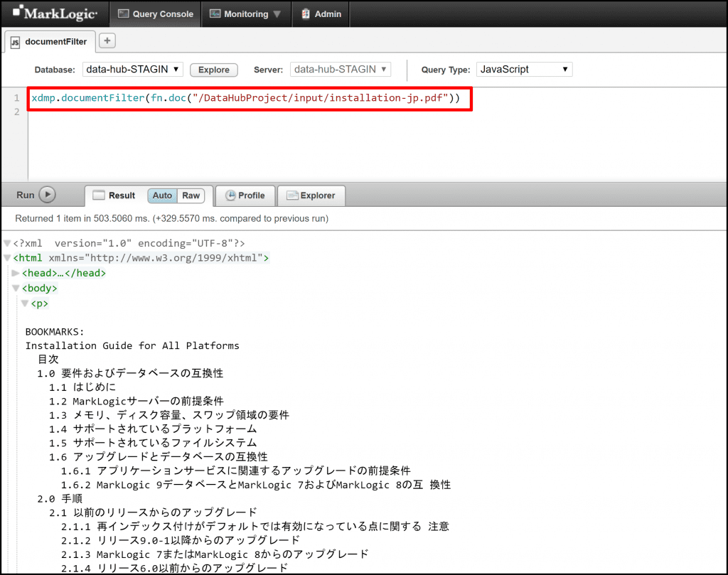Click '1.5 サポートされているファイルシステム' line
This screenshot has height=575, width=728.
coord(154,443)
